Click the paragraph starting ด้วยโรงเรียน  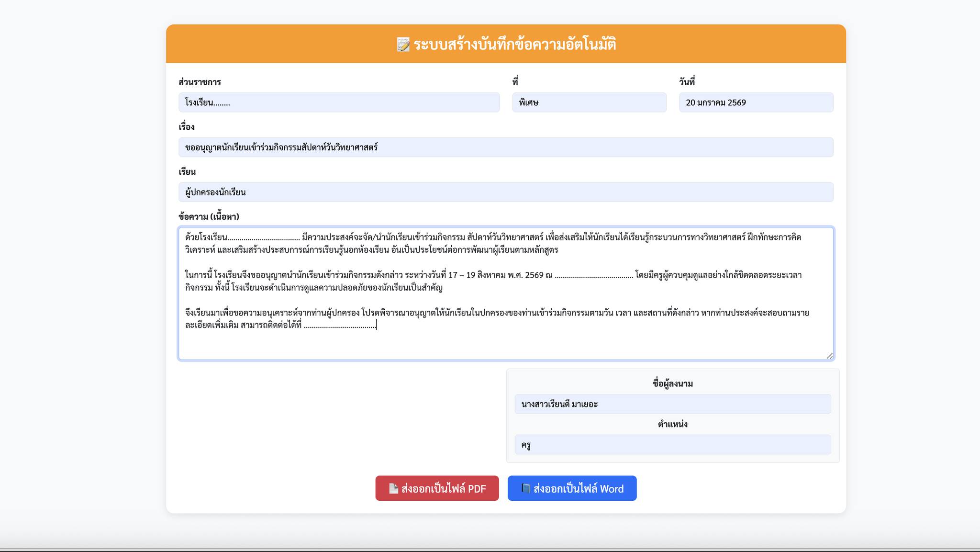(x=493, y=243)
